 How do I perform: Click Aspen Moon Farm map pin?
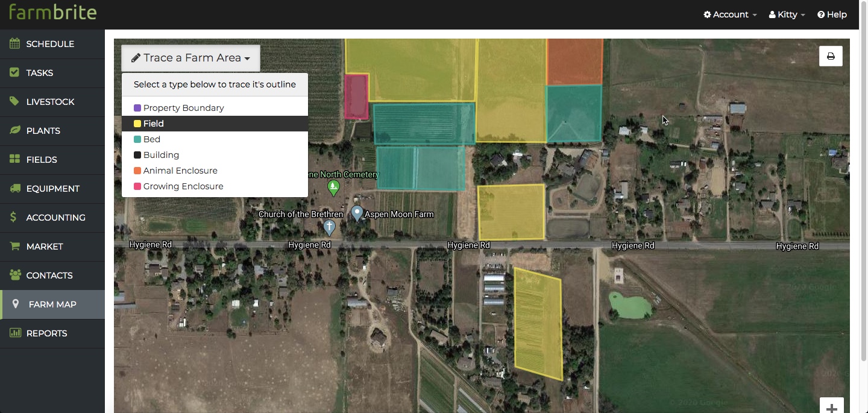point(357,213)
